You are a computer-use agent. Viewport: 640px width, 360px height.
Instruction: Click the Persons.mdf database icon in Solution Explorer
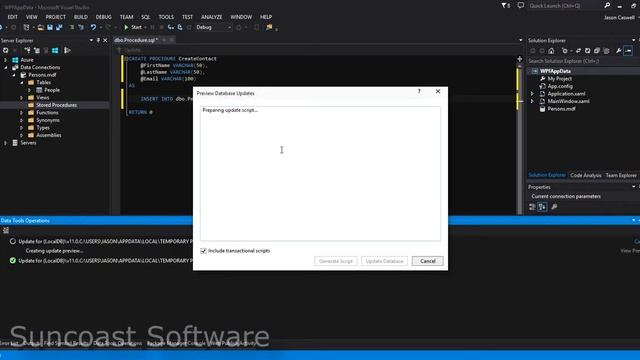click(x=542, y=109)
